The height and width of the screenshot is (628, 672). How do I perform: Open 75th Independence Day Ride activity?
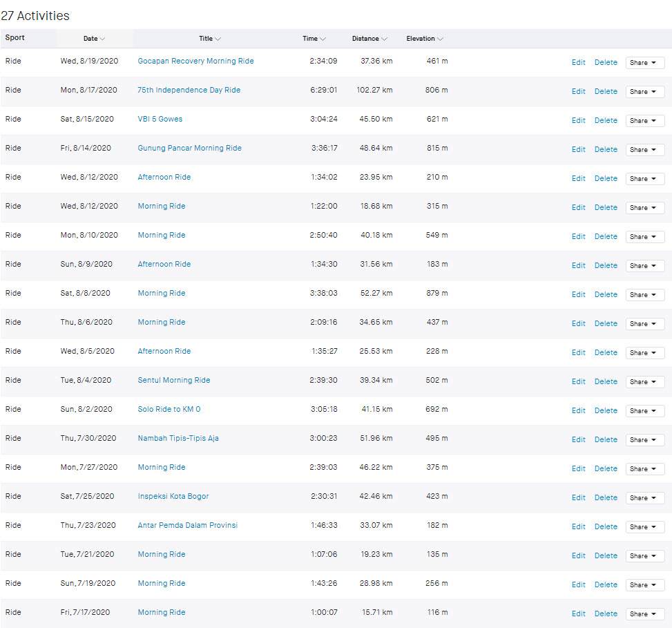189,90
